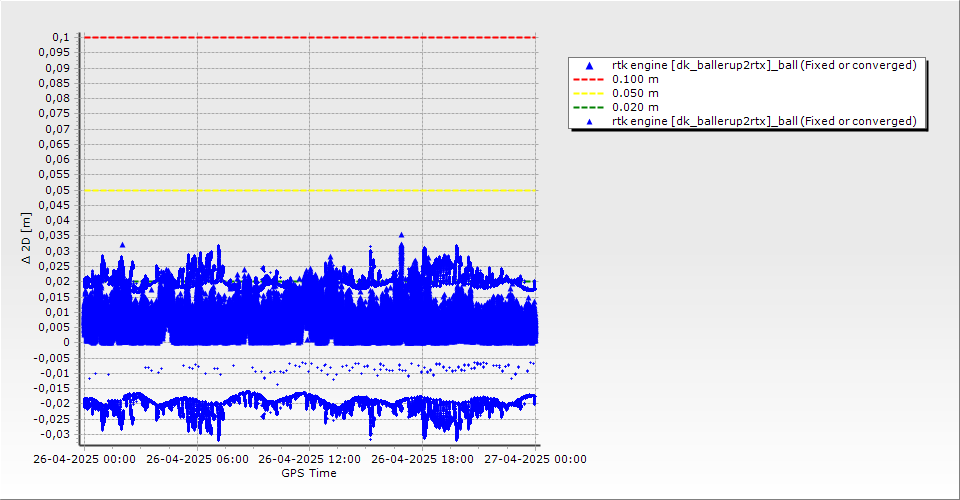Click the 0,075 y-axis label
Image resolution: width=960 pixels, height=500 pixels.
[54, 113]
